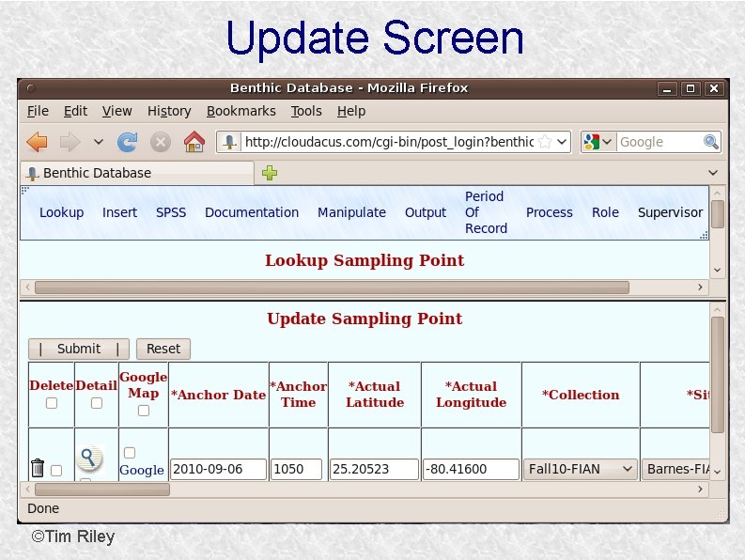Click the Actual Latitude field 25.20523
The width and height of the screenshot is (745, 560).
coord(374,469)
